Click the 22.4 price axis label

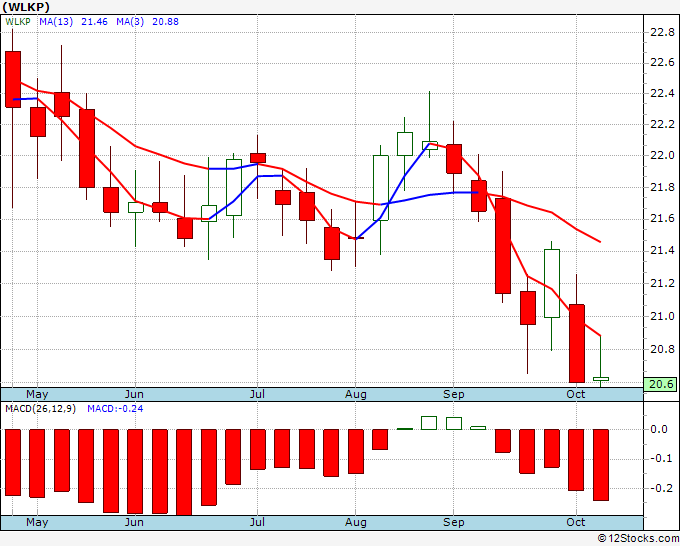[x=662, y=94]
